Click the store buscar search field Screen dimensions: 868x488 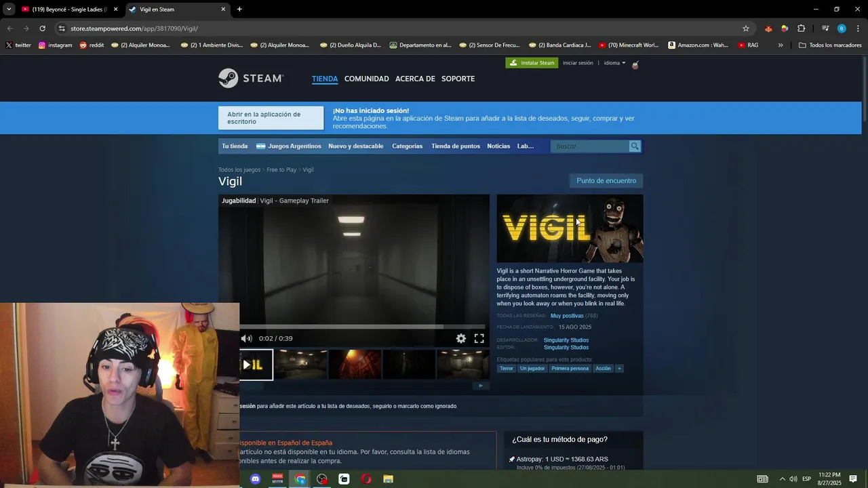pyautogui.click(x=590, y=146)
